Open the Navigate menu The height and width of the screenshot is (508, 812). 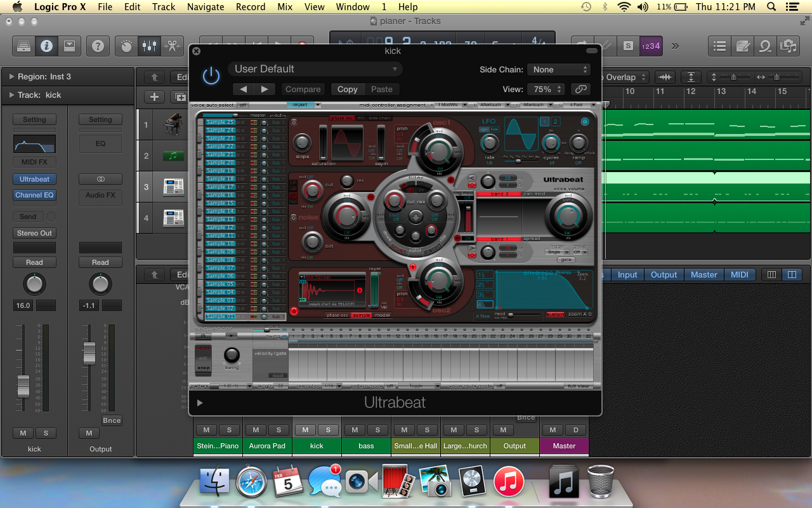pos(206,7)
